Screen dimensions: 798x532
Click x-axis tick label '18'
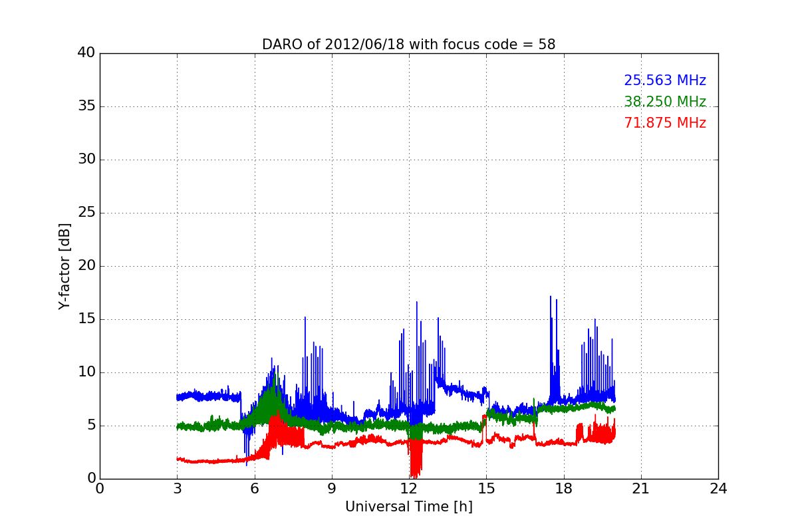(x=563, y=489)
